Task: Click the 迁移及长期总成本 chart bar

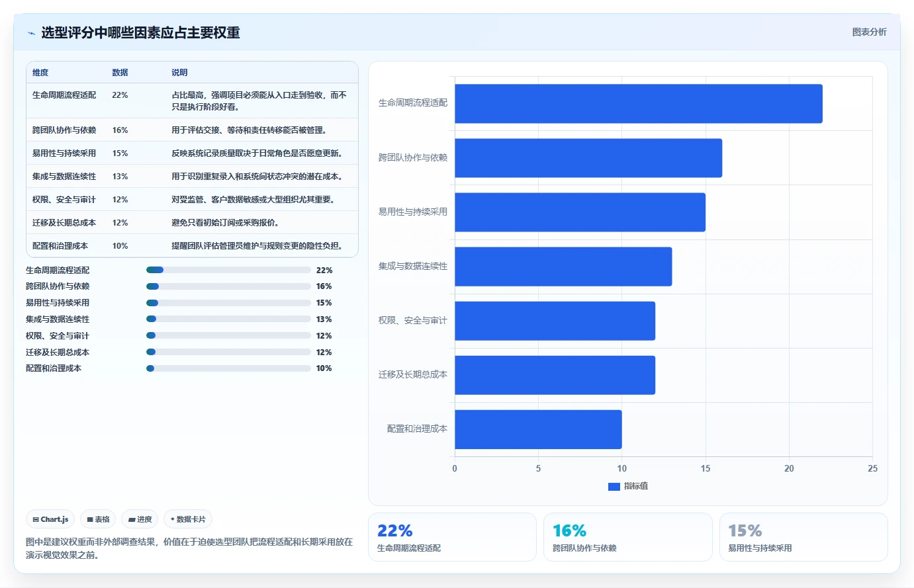Action: click(555, 375)
